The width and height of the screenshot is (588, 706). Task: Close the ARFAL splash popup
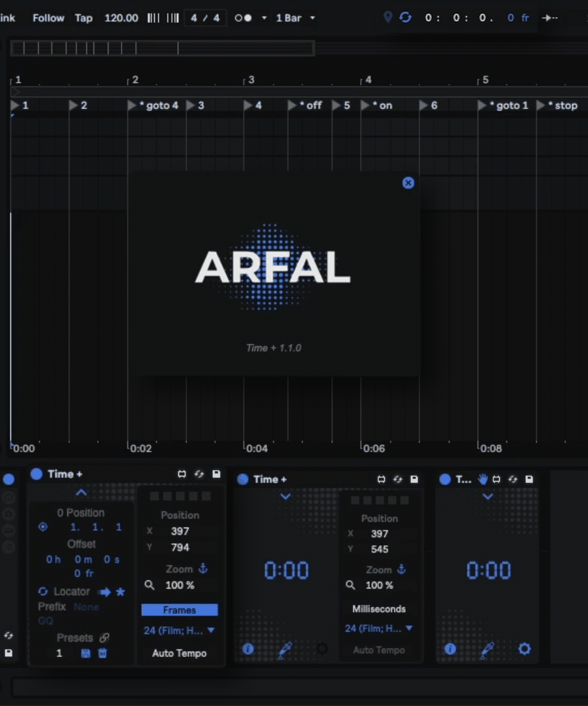(408, 183)
